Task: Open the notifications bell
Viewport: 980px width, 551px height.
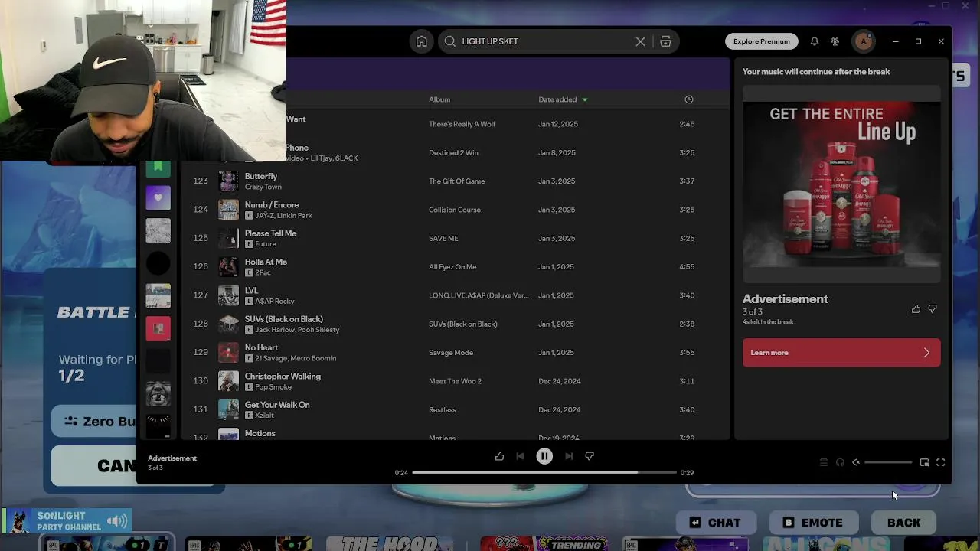Action: tap(815, 41)
